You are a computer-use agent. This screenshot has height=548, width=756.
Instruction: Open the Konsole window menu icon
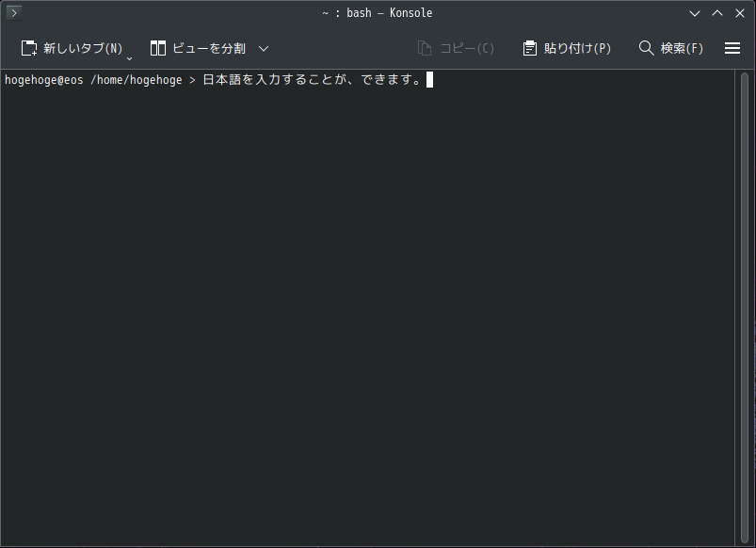pos(14,13)
